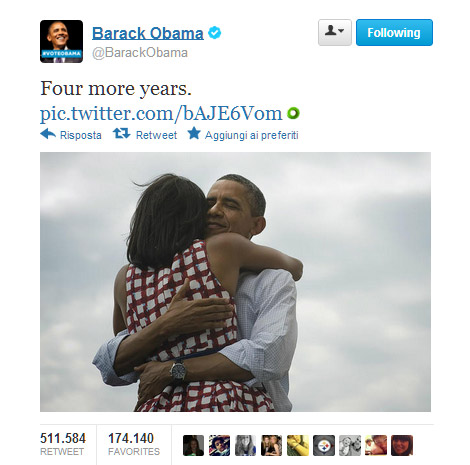Click the first retweeter avatar
Image resolution: width=470 pixels, height=465 pixels.
click(193, 445)
